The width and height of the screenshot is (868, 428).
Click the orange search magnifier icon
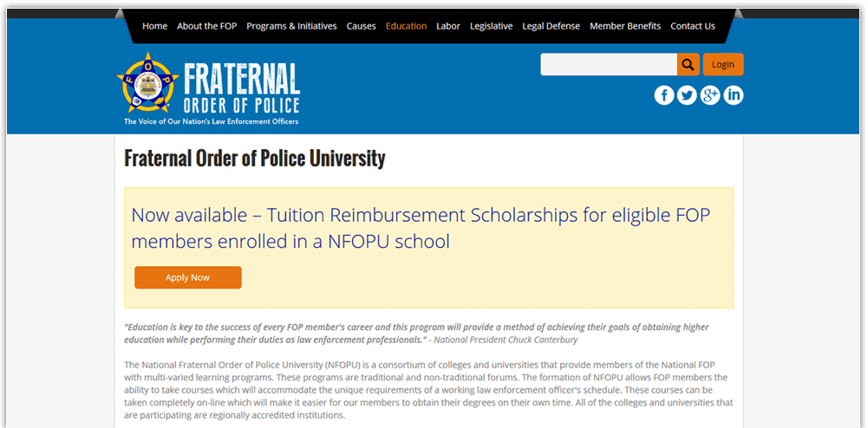pos(689,64)
